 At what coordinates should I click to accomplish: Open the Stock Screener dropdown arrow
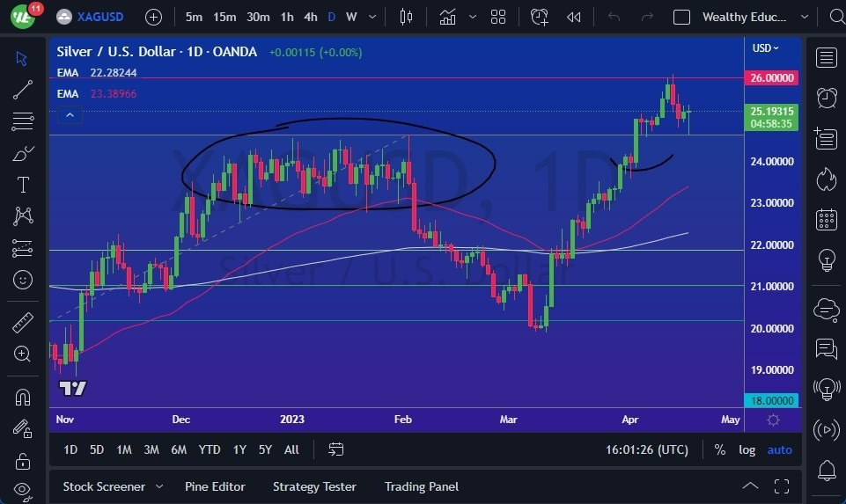[159, 486]
